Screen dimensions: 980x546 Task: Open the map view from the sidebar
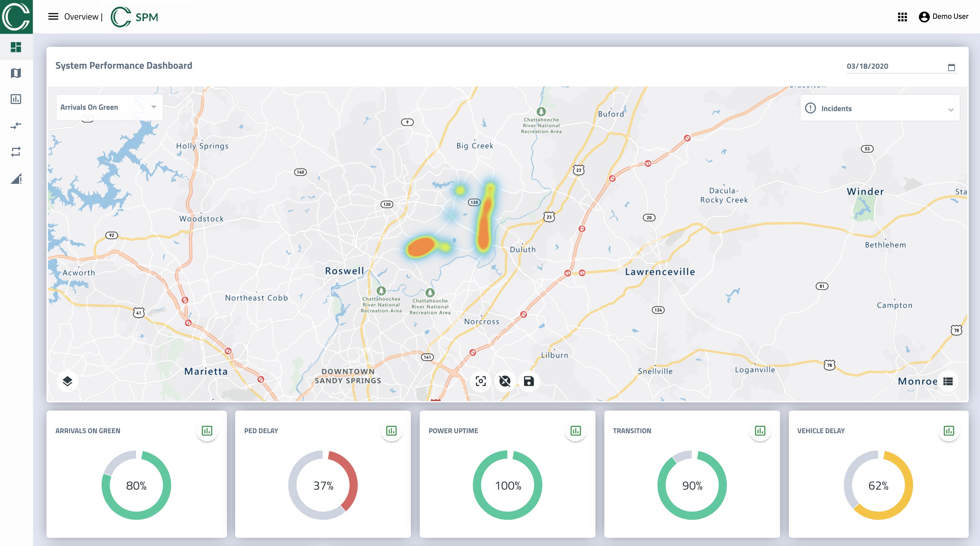pyautogui.click(x=16, y=73)
